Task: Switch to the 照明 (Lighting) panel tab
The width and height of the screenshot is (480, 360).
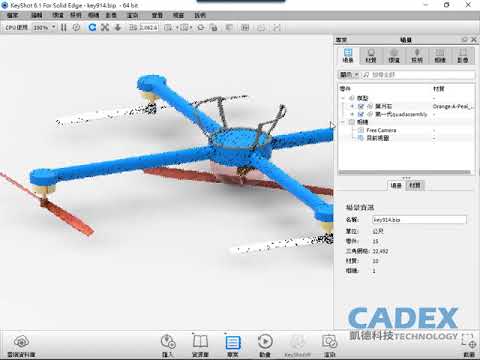Action: pos(417,55)
